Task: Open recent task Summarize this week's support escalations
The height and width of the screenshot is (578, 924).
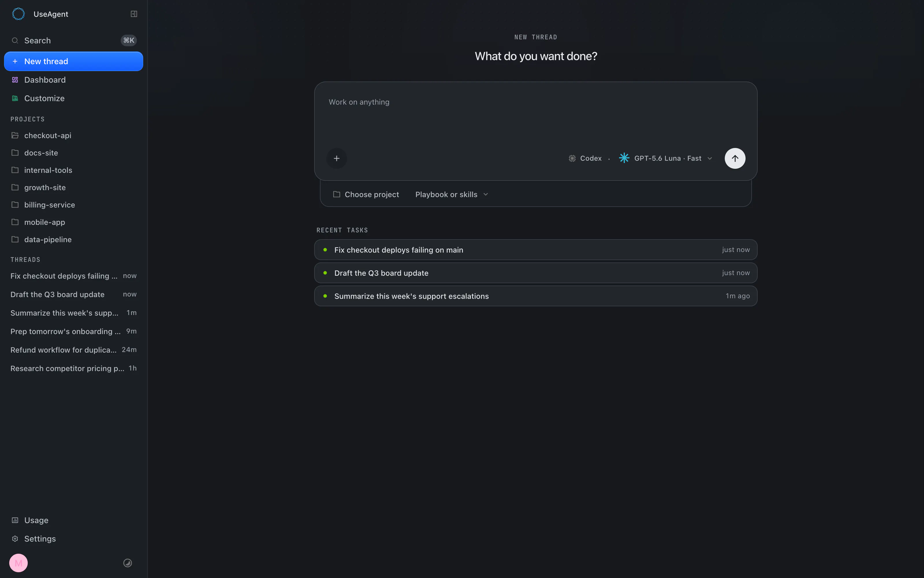Action: (x=536, y=296)
